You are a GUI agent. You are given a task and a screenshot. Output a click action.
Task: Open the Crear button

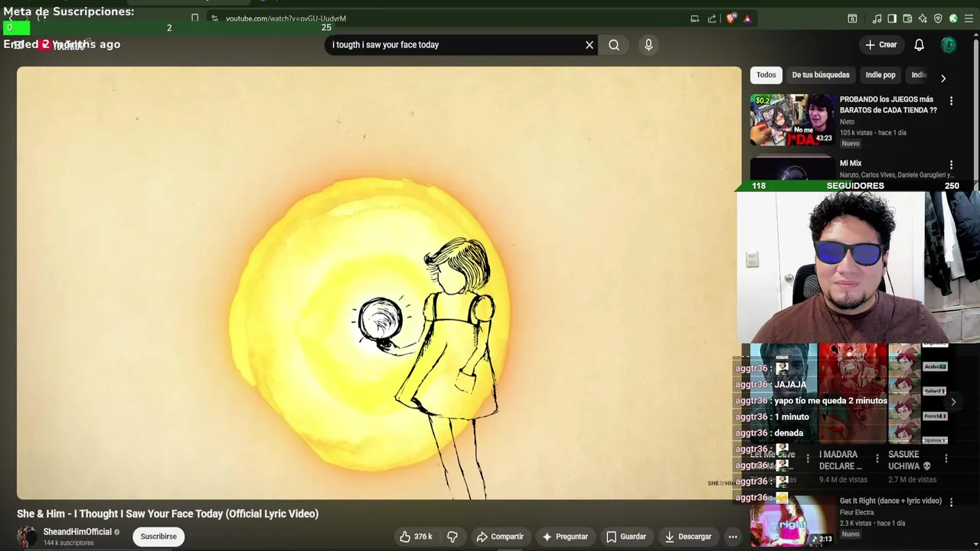coord(881,45)
